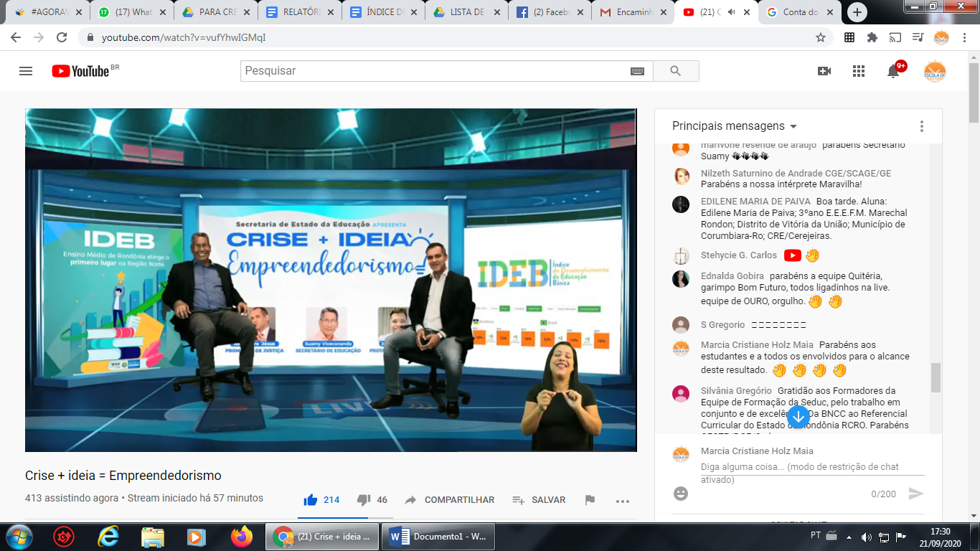This screenshot has height=551, width=980.
Task: Click the YouTube icon in Stehycie's message
Action: tap(792, 255)
